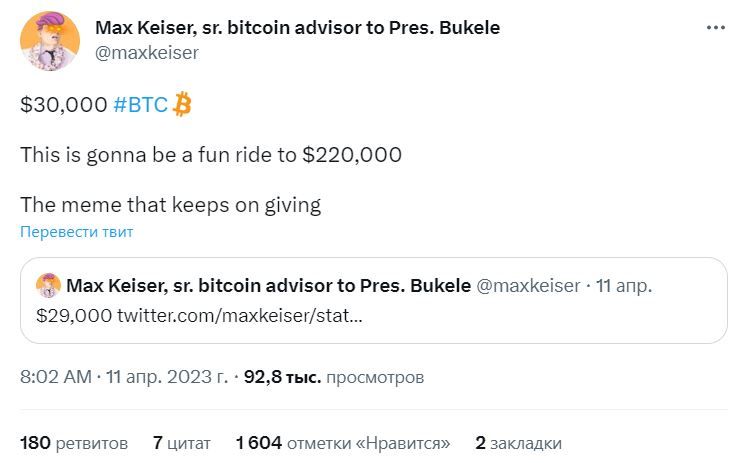Click the quoted tweet's 11 апр. date
Viewport: 740px width, 463px height.
[x=624, y=286]
